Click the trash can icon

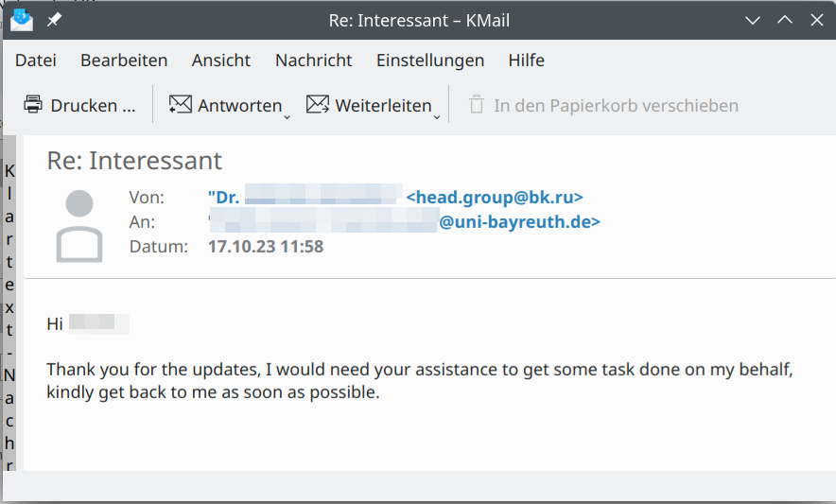coord(477,105)
